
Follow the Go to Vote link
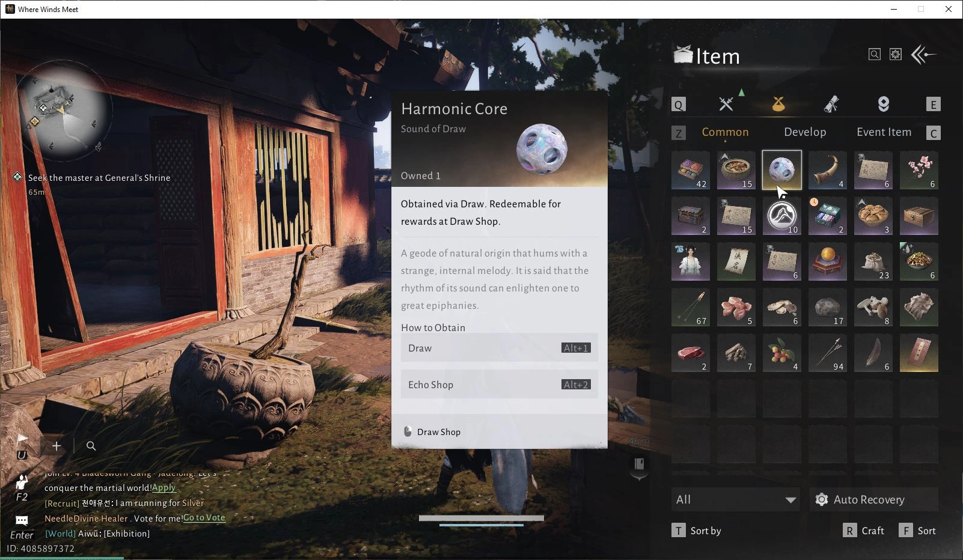click(x=204, y=518)
